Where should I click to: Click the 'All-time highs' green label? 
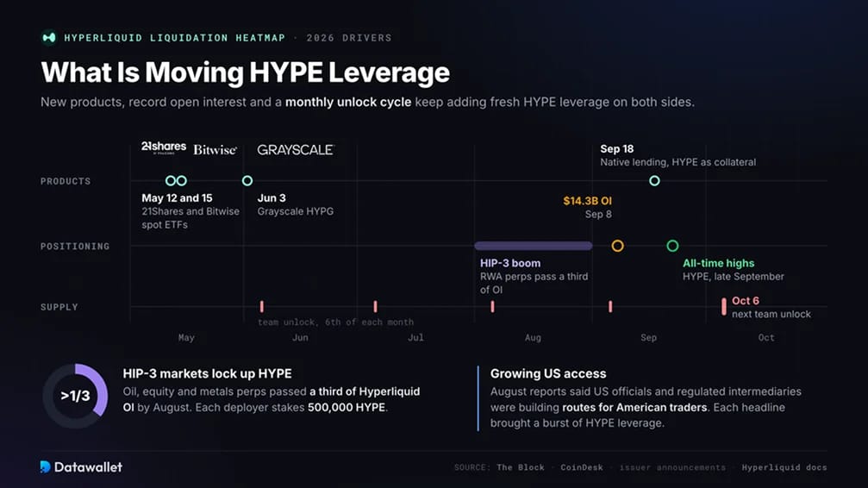[x=719, y=264]
